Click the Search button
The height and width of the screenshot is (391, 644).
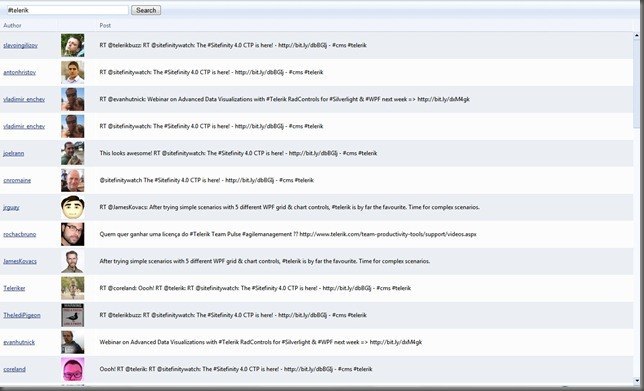pos(146,10)
